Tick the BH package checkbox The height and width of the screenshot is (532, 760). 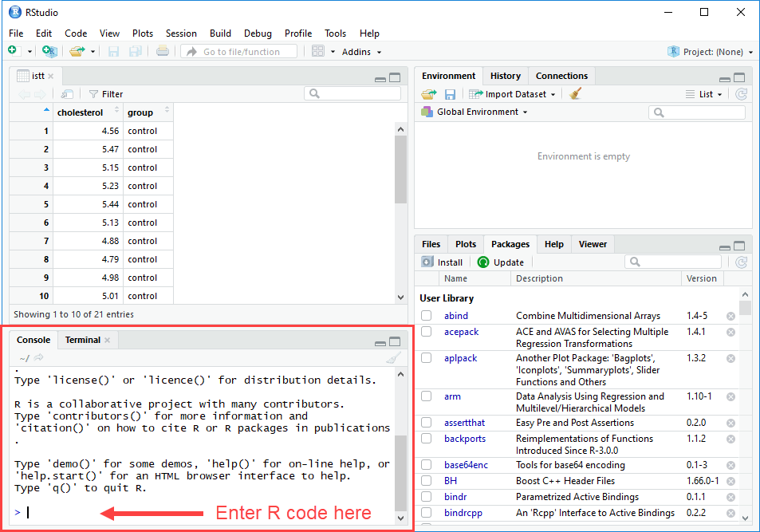[x=427, y=480]
